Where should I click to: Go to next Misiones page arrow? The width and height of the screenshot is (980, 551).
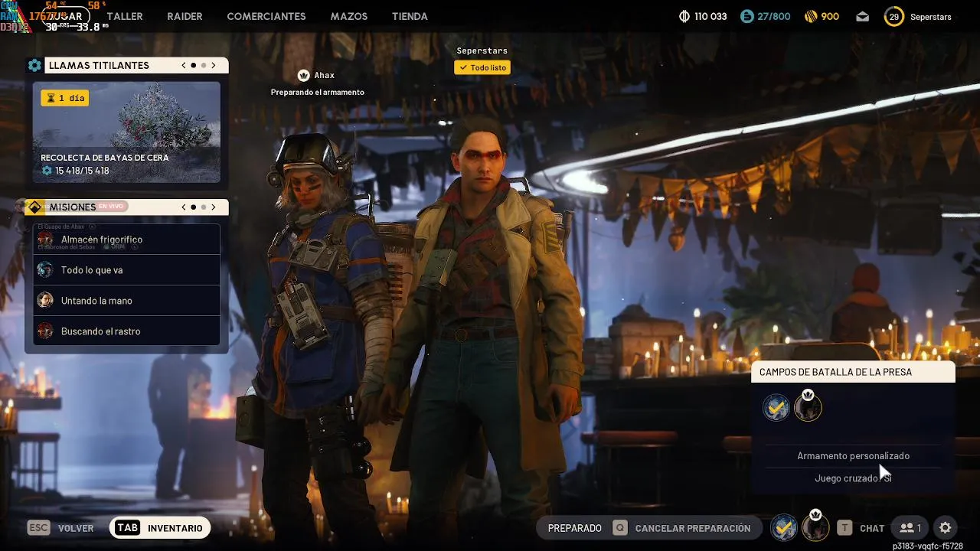point(214,207)
